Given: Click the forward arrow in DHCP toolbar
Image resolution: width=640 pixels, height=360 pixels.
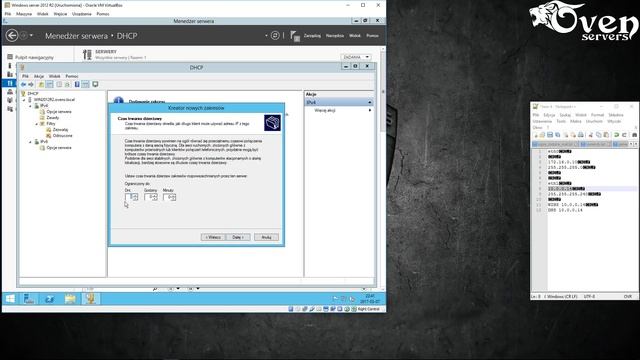Looking at the screenshot, I should (31, 84).
